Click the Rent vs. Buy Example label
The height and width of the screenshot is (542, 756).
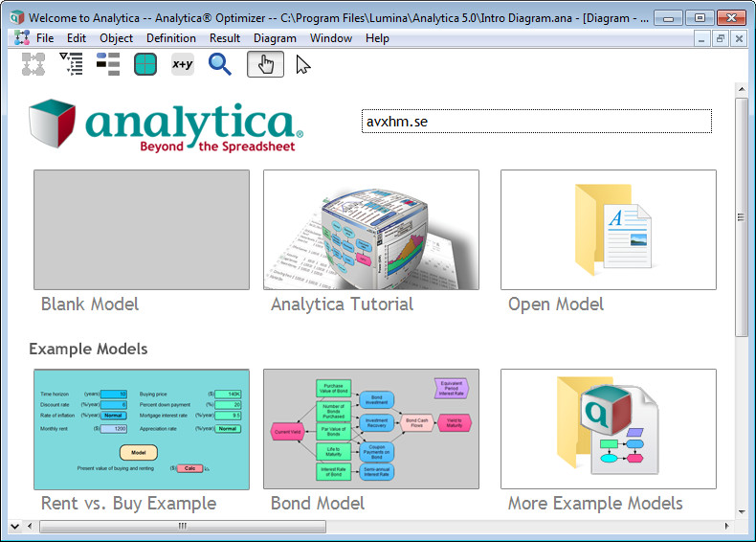pos(129,504)
